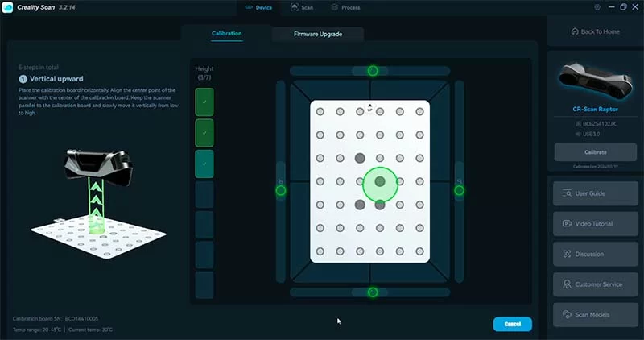Click the sixth empty height step box
This screenshot has height=340, width=644.
[x=204, y=255]
